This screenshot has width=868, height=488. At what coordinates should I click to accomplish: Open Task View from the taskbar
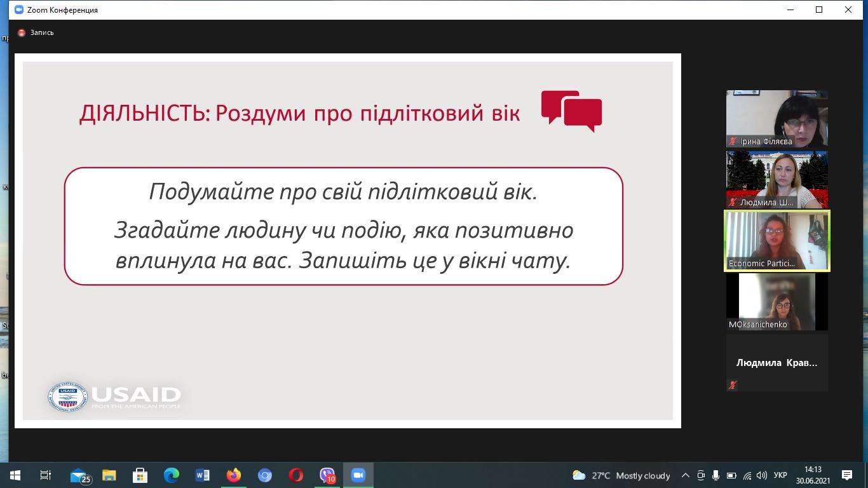44,475
